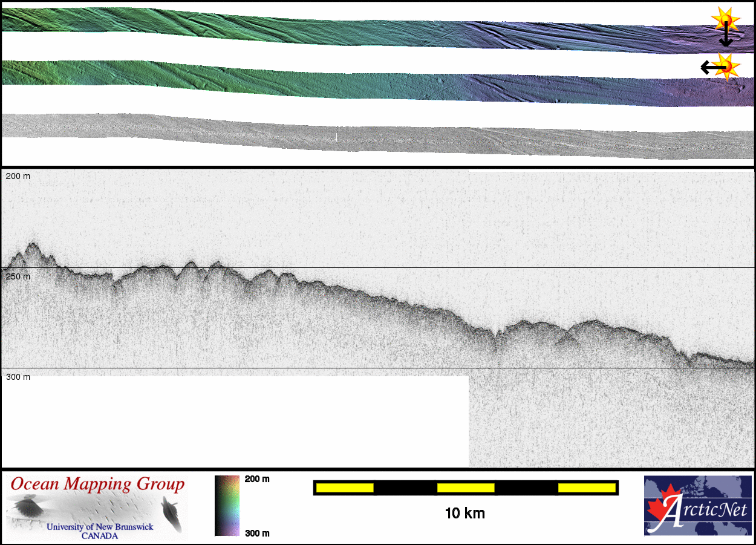Click the 250 m depth label on profile

18,276
